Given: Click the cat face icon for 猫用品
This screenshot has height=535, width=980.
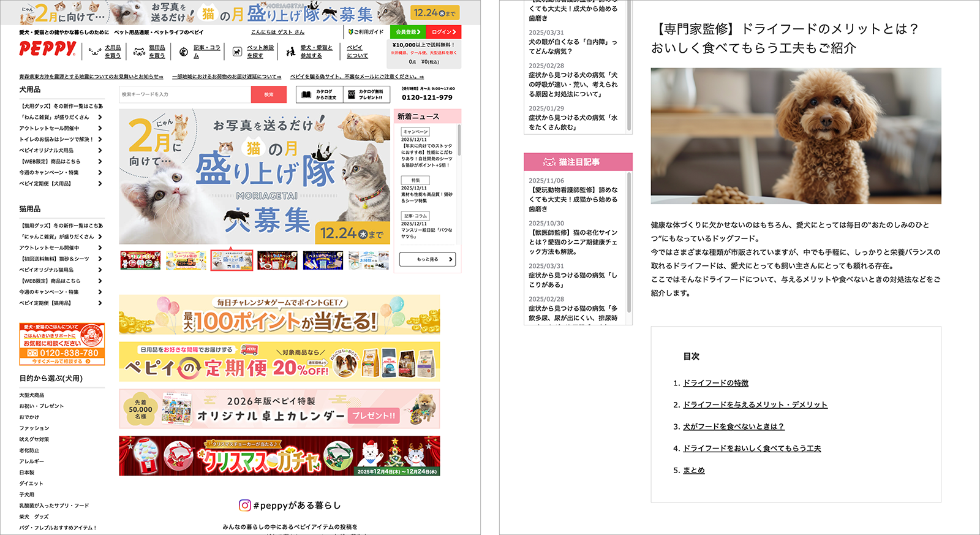Looking at the screenshot, I should (139, 52).
